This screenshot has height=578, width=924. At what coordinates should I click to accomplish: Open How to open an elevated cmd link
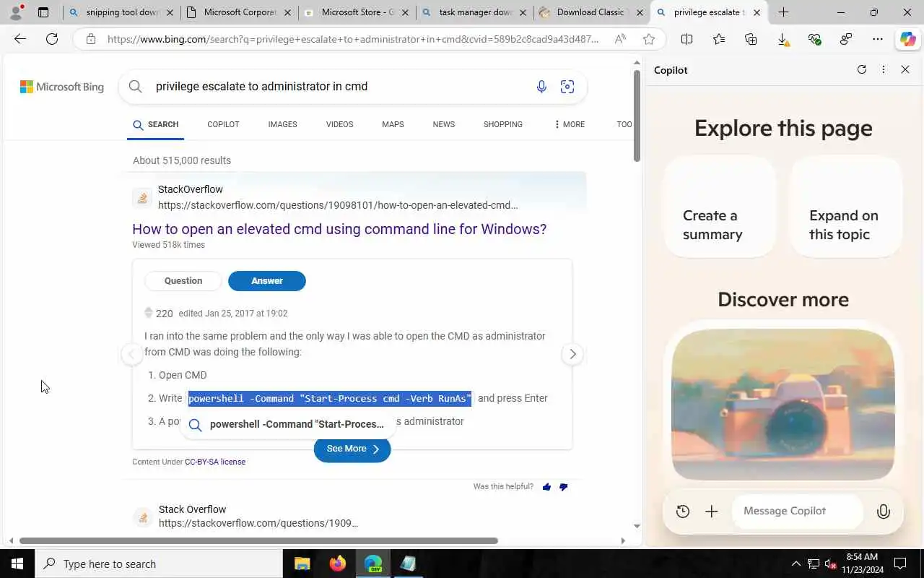pyautogui.click(x=339, y=229)
